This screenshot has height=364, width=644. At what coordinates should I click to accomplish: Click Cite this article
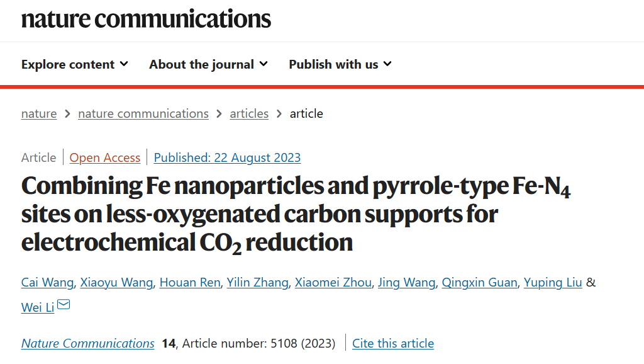[x=393, y=343]
